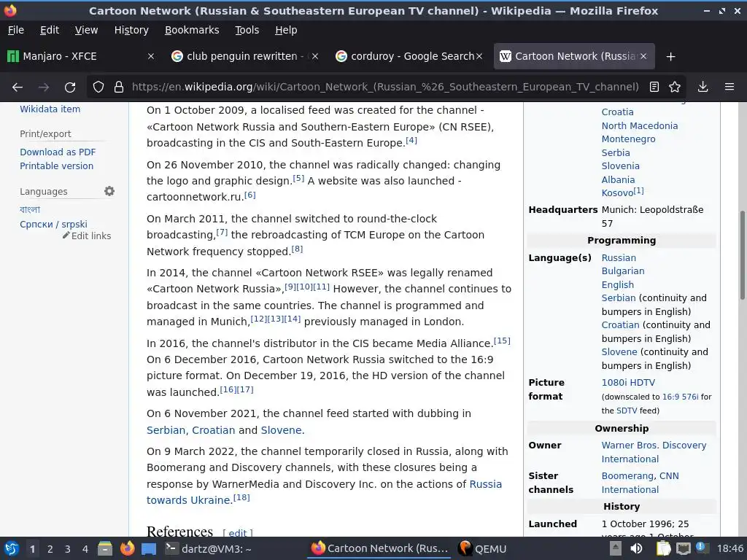Open language settings gear in sidebar

pos(109,191)
